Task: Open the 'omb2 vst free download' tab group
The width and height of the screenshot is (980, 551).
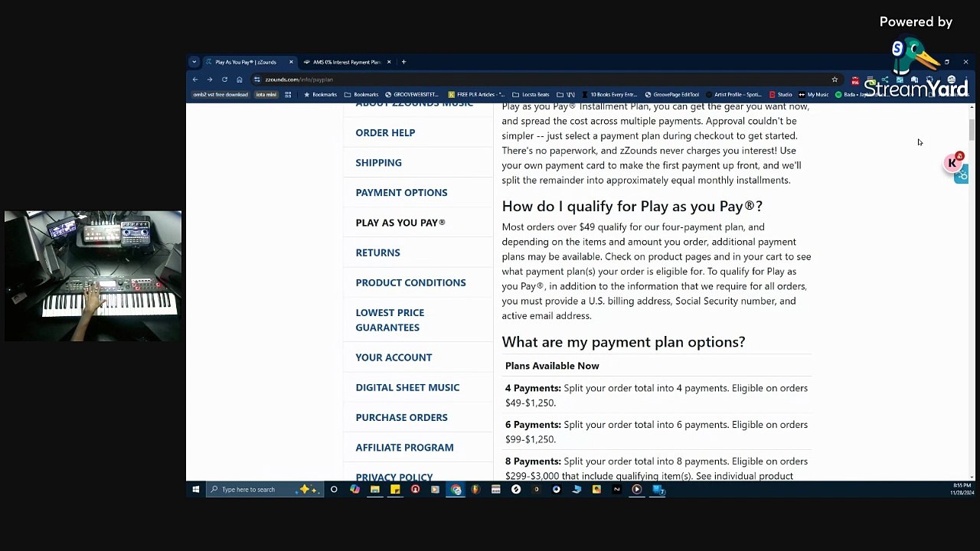Action: click(x=220, y=95)
